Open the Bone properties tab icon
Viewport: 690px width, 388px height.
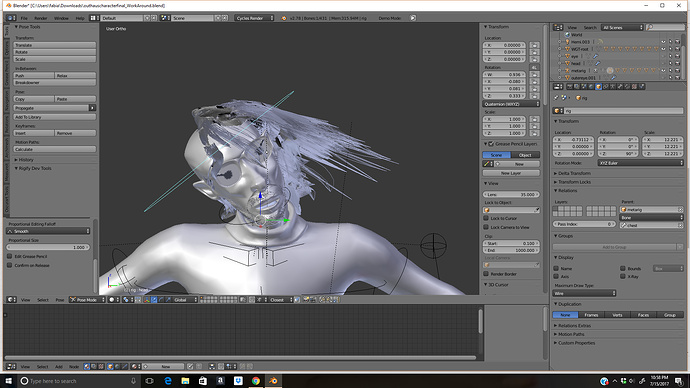[620, 87]
